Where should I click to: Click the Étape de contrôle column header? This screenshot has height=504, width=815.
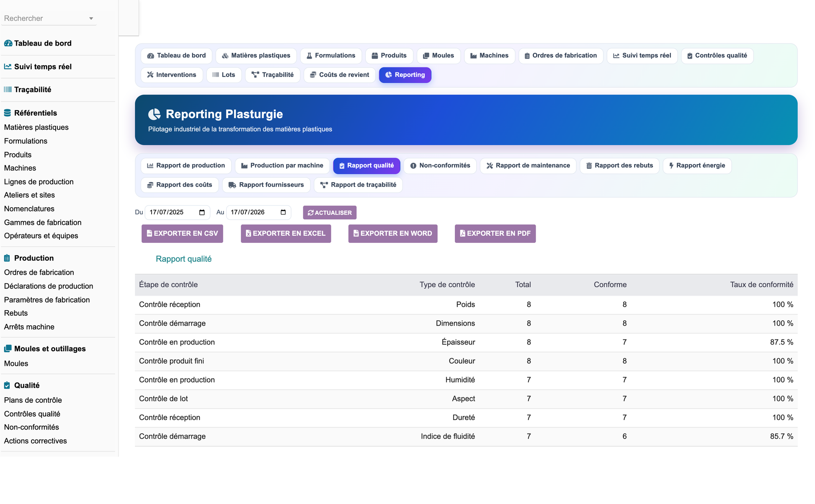168,285
